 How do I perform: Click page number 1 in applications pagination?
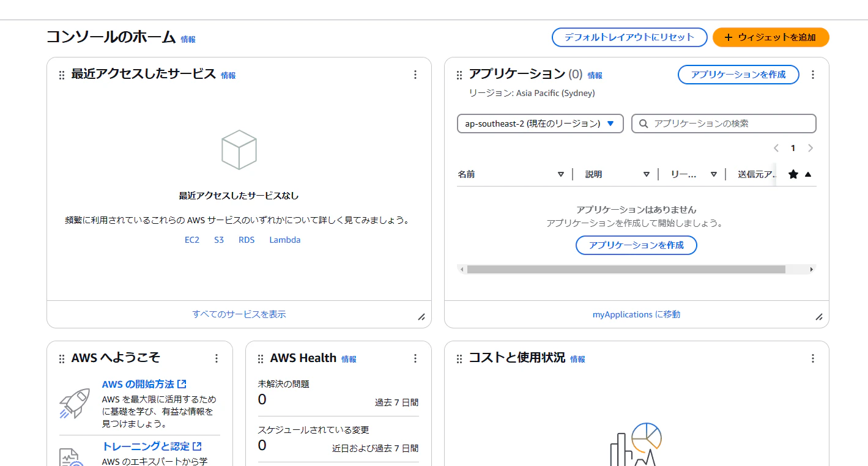(x=793, y=148)
